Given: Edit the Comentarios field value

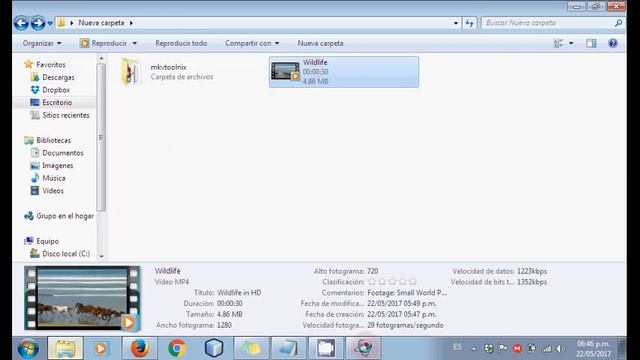Looking at the screenshot, I should click(x=407, y=293).
